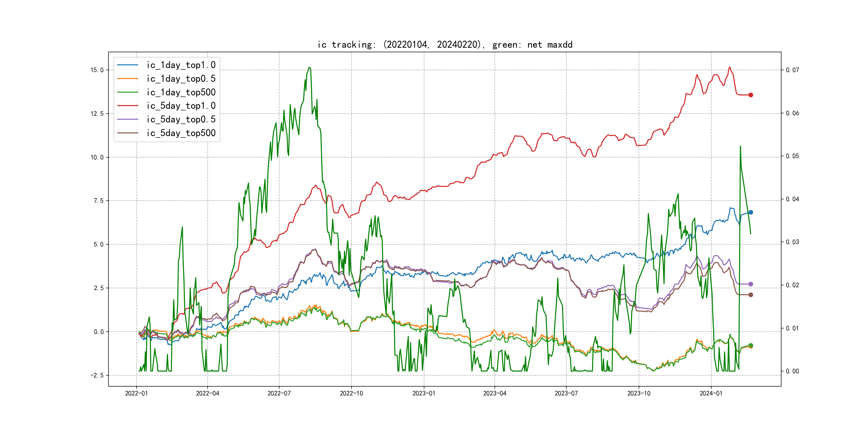Click the chart title 'ic tracking'
The image size is (868, 434).
coord(445,44)
